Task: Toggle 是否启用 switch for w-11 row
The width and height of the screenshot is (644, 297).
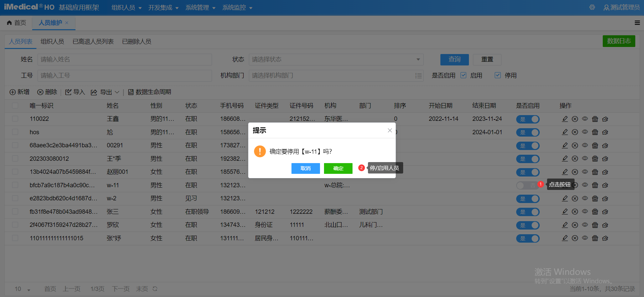Action: [x=528, y=185]
